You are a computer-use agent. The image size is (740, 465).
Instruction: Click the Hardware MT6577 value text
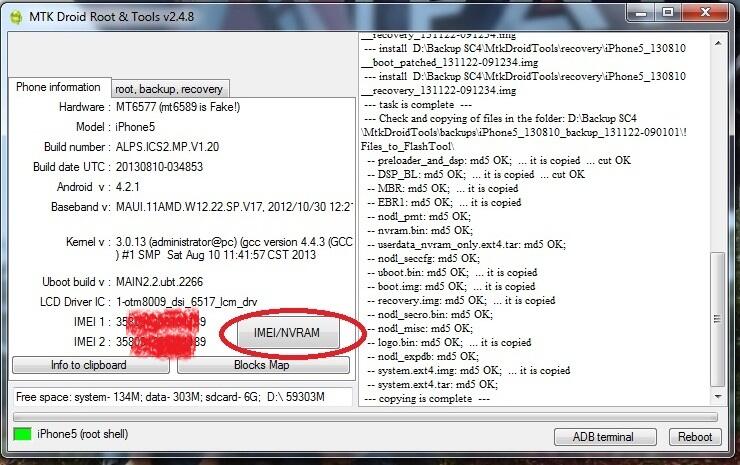point(178,107)
